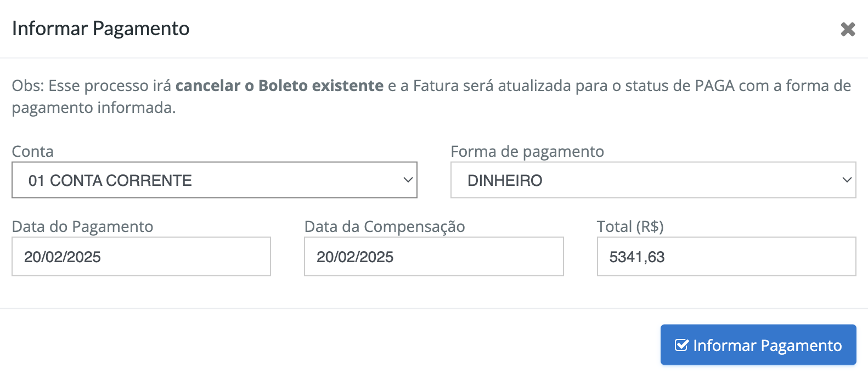The image size is (868, 374).
Task: Focus the Data da Compensação date field
Action: 433,256
